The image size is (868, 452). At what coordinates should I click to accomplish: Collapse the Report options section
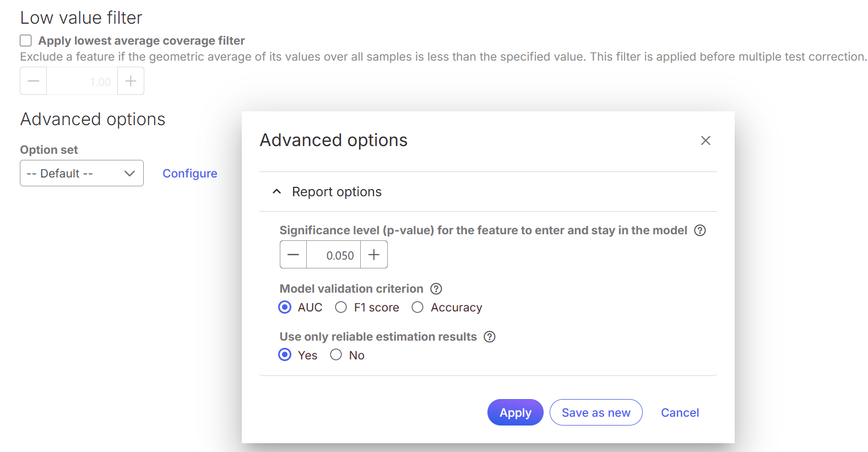277,192
